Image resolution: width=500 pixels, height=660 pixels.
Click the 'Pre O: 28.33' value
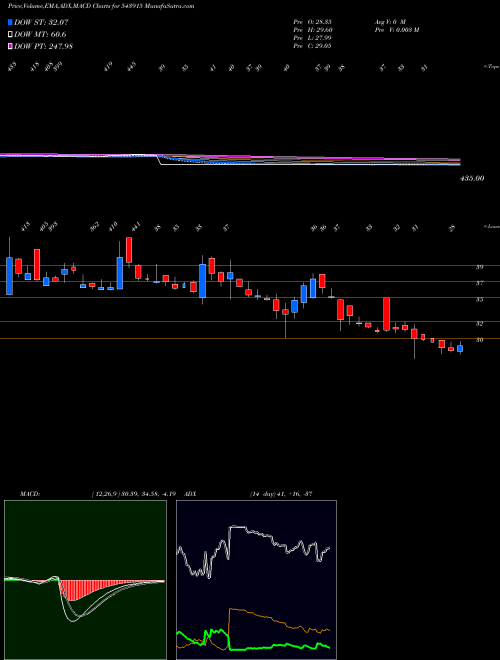coord(313,21)
